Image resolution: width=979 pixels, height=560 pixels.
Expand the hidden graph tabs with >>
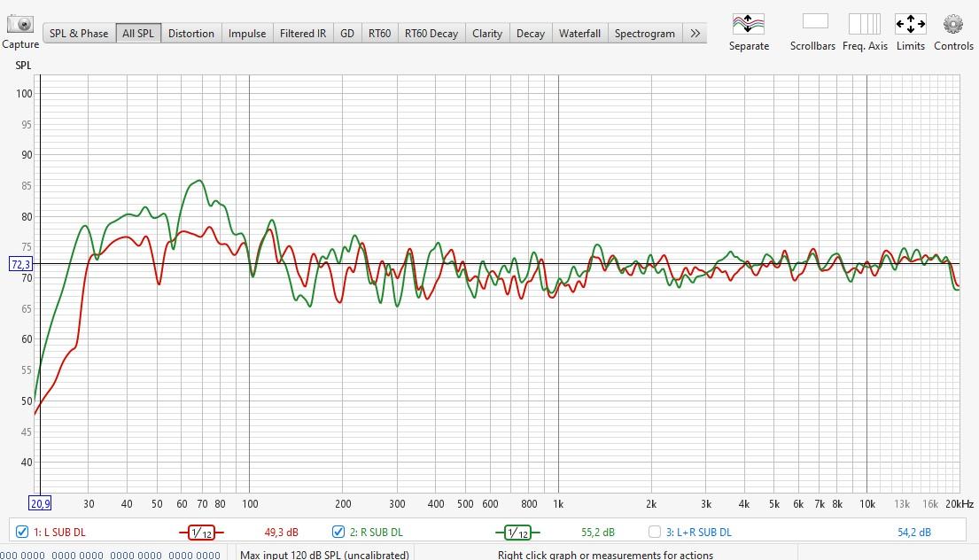[x=695, y=34]
